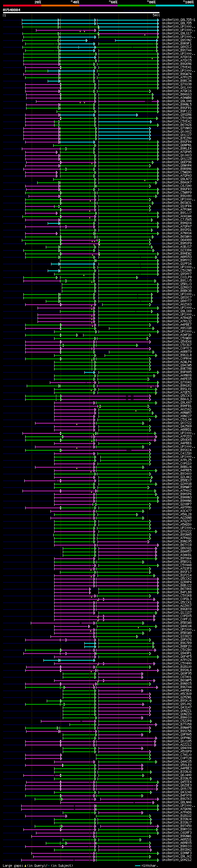Viewport: 197px width, 868px height.
Task: Open hit UniRef100_Q8VZC2
Action: click(176, 47)
